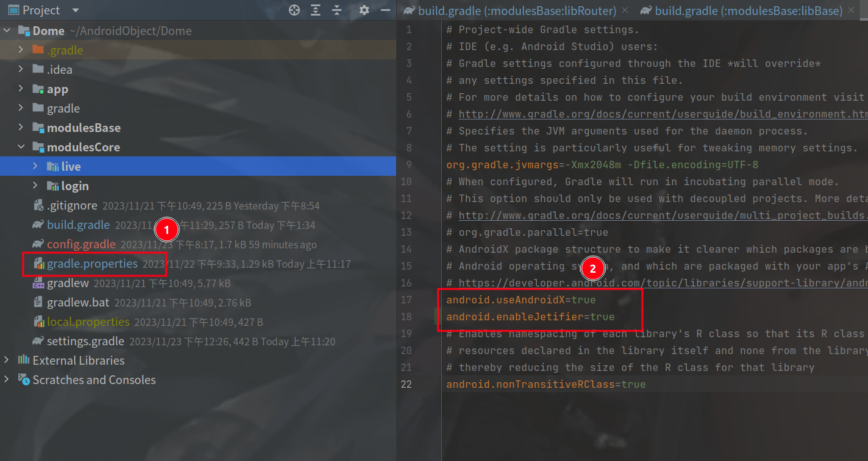Click the '# org.gradle.parallel=true' comment
Viewport: 868px width, 461px height.
pos(527,232)
